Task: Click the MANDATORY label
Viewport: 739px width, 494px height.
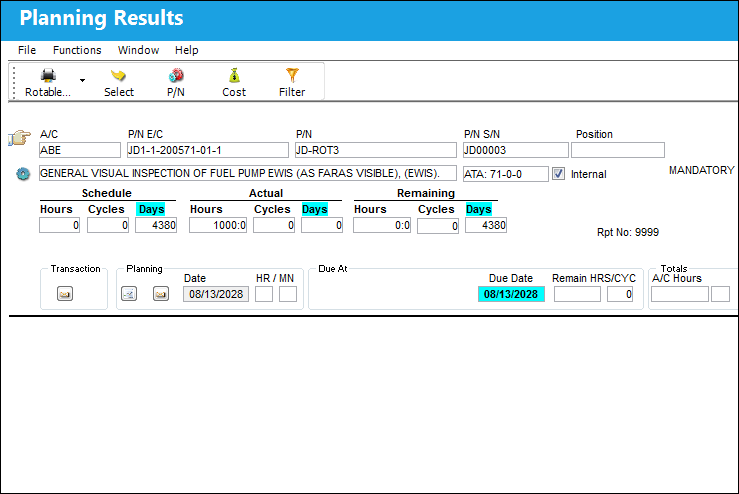Action: [702, 170]
